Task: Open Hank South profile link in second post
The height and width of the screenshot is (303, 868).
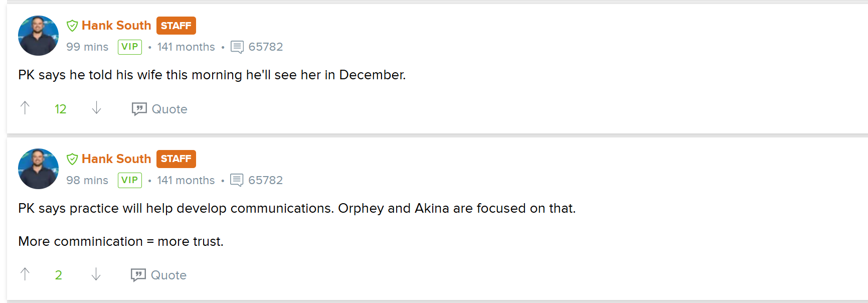Action: (116, 159)
